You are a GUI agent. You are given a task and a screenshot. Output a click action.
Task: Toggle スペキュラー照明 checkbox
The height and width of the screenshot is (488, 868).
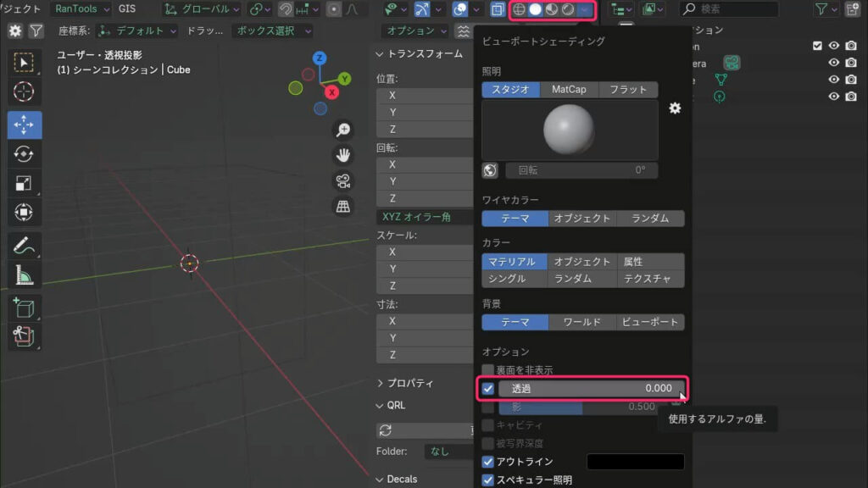(x=487, y=480)
